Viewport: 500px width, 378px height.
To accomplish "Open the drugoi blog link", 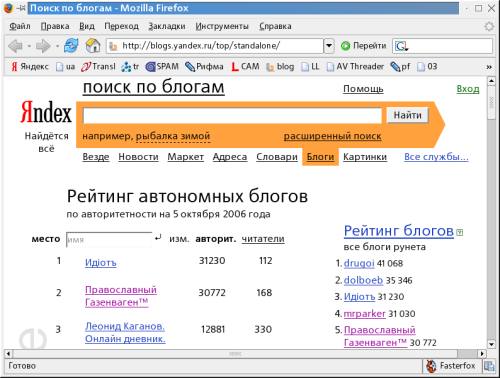I will pyautogui.click(x=359, y=263).
